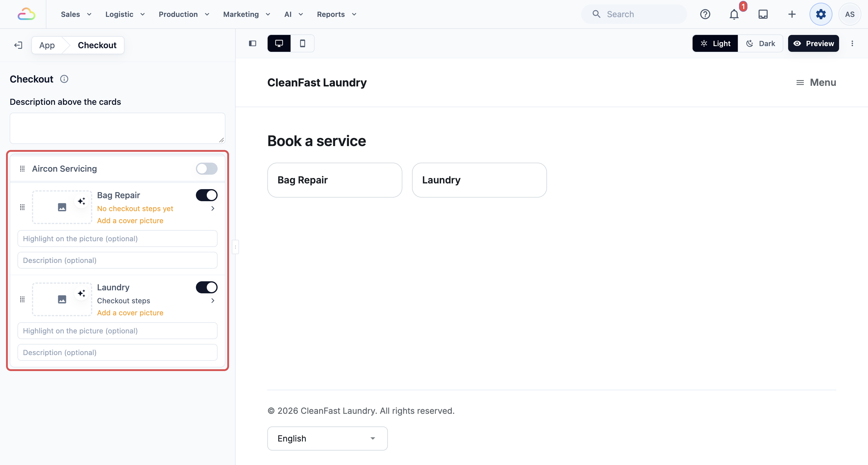
Task: Click Description above the cards textarea
Action: (x=117, y=128)
